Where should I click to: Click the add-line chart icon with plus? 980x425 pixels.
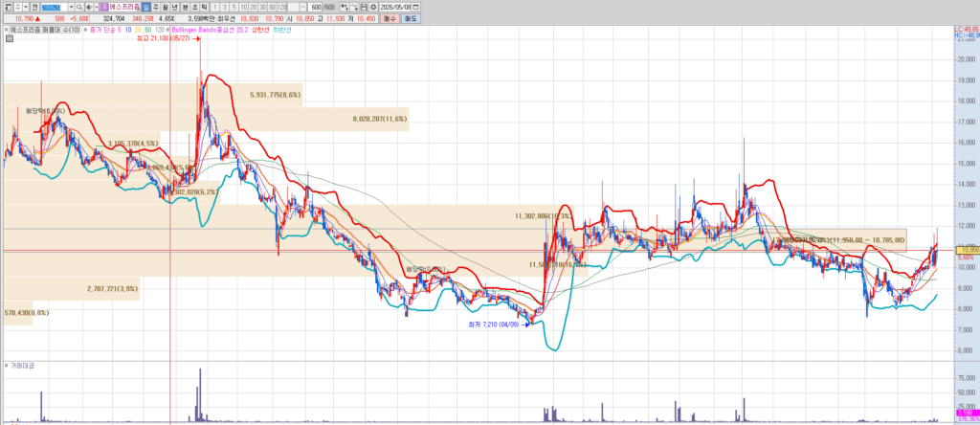tap(355, 7)
